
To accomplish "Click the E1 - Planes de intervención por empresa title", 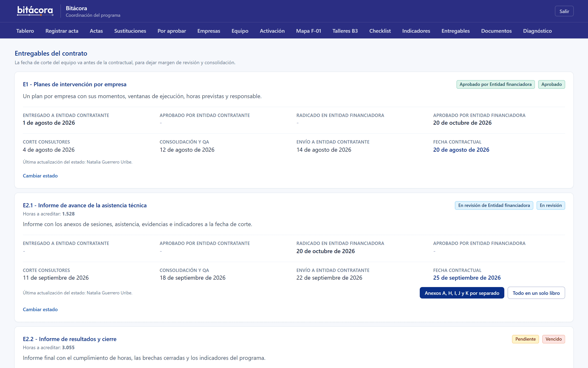I will coord(75,84).
